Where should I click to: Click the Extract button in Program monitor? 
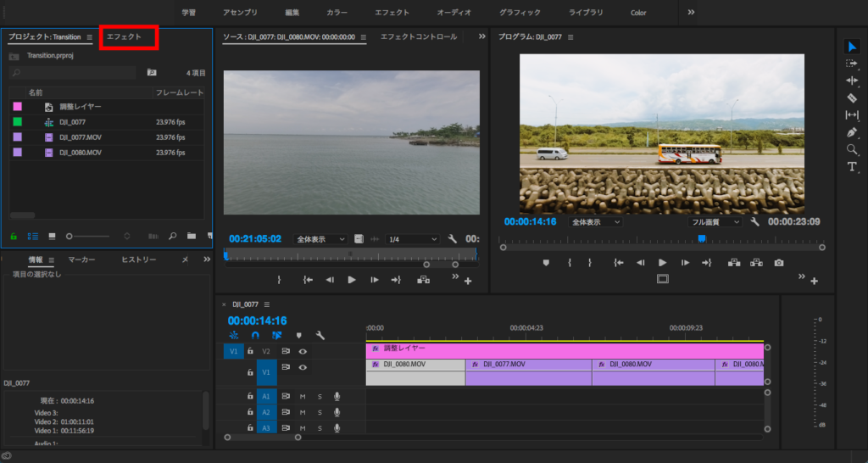point(756,263)
